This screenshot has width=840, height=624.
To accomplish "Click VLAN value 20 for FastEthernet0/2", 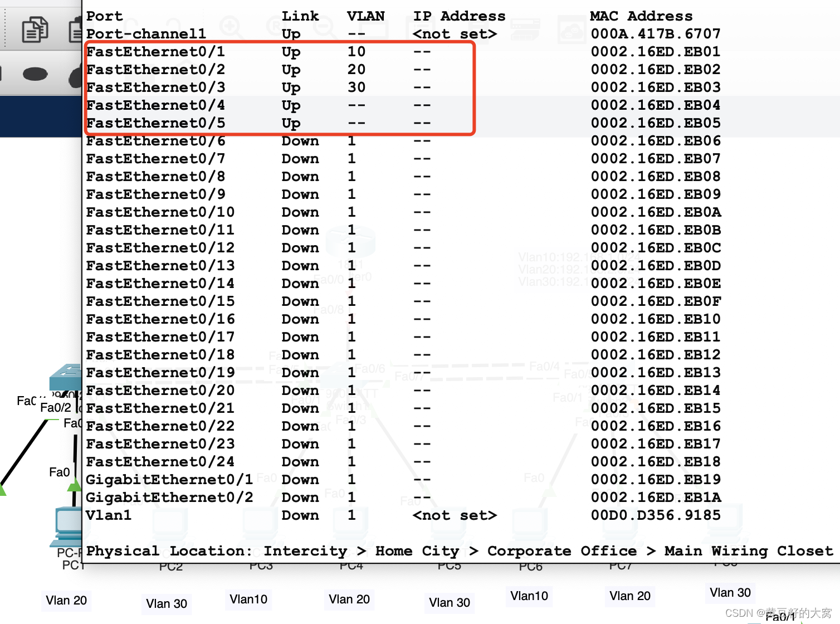I will click(x=356, y=70).
